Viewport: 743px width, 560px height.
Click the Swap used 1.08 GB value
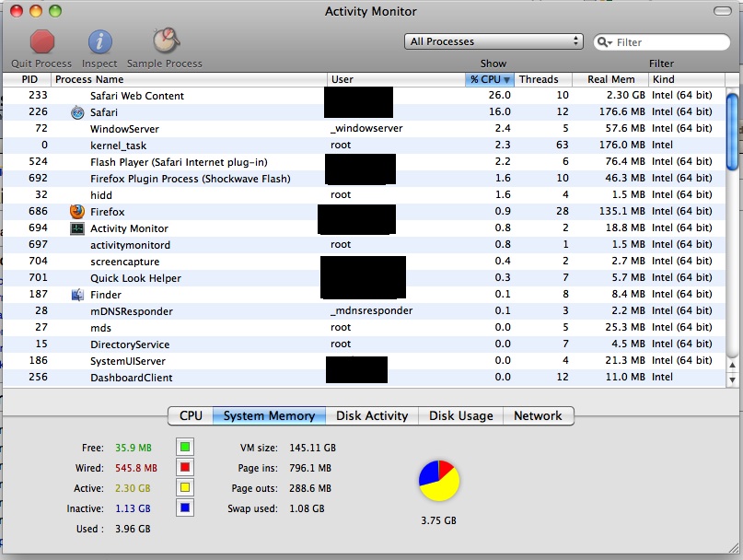click(307, 508)
